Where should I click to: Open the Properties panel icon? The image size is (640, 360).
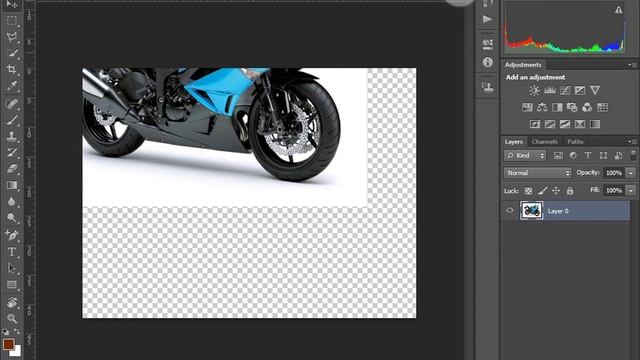(x=487, y=43)
